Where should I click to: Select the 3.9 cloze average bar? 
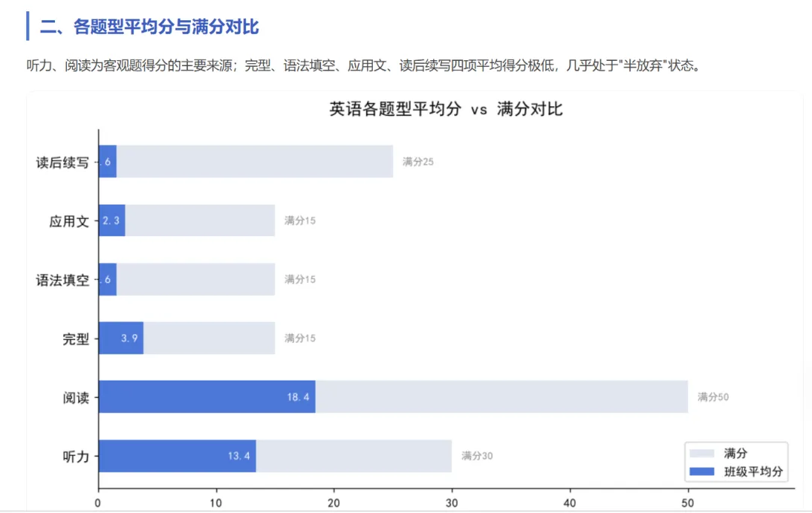click(121, 338)
